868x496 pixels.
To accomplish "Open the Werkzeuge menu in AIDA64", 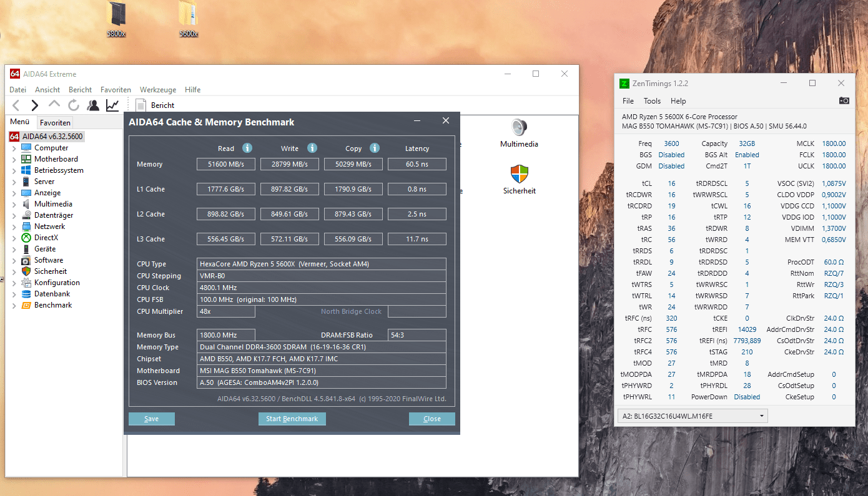I will [x=158, y=90].
